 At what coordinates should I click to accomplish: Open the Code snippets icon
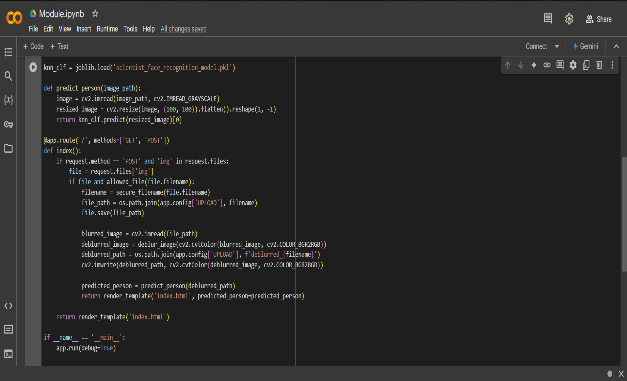(x=8, y=306)
